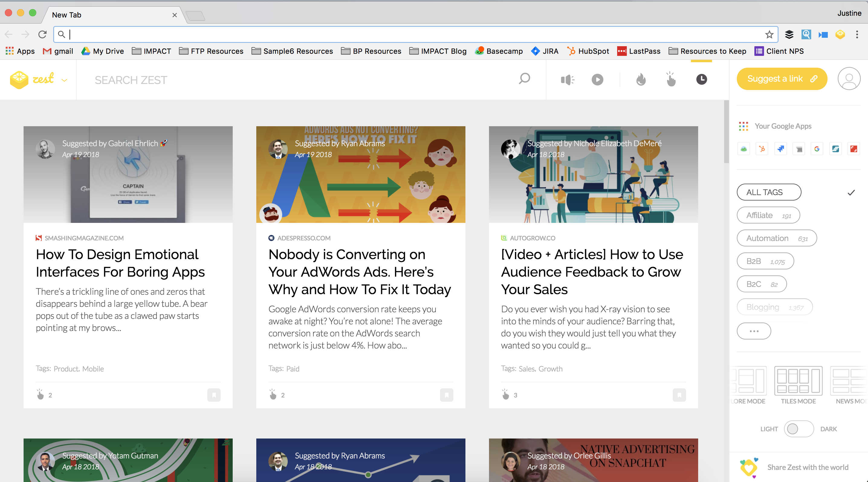Screen dimensions: 868x482
Task: Open Your Google Apps grid
Action: 743,126
